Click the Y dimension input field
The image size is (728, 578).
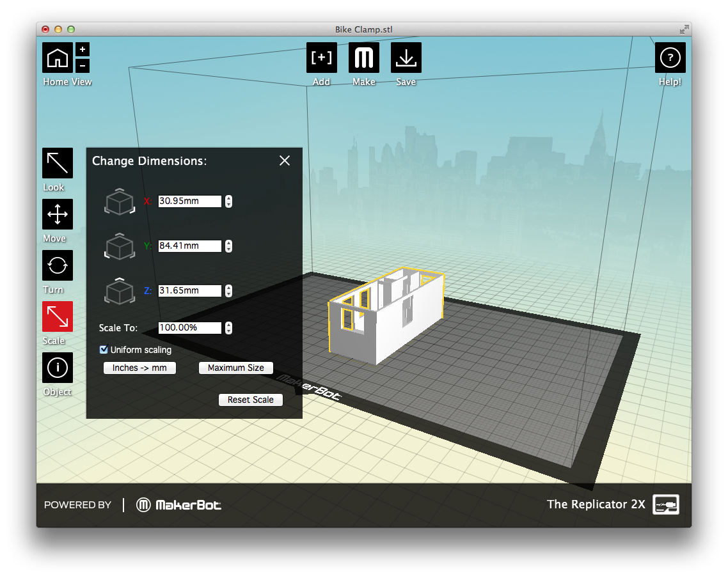click(189, 246)
